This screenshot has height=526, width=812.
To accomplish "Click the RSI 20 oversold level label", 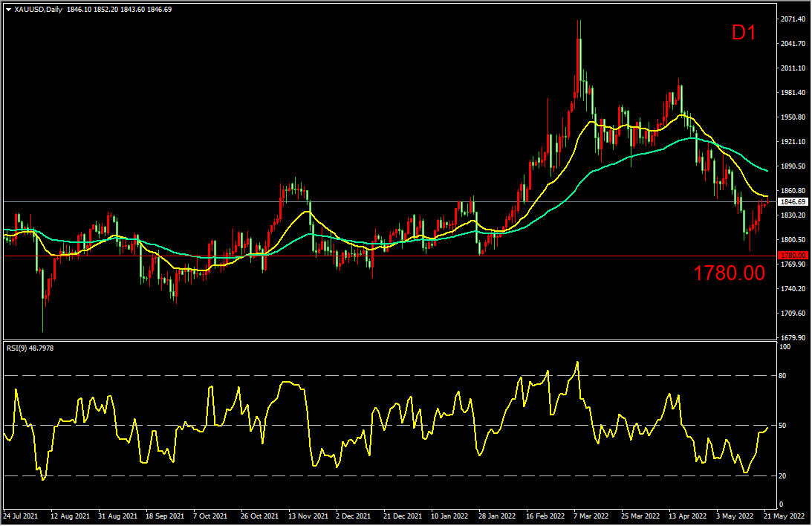I will pyautogui.click(x=782, y=475).
